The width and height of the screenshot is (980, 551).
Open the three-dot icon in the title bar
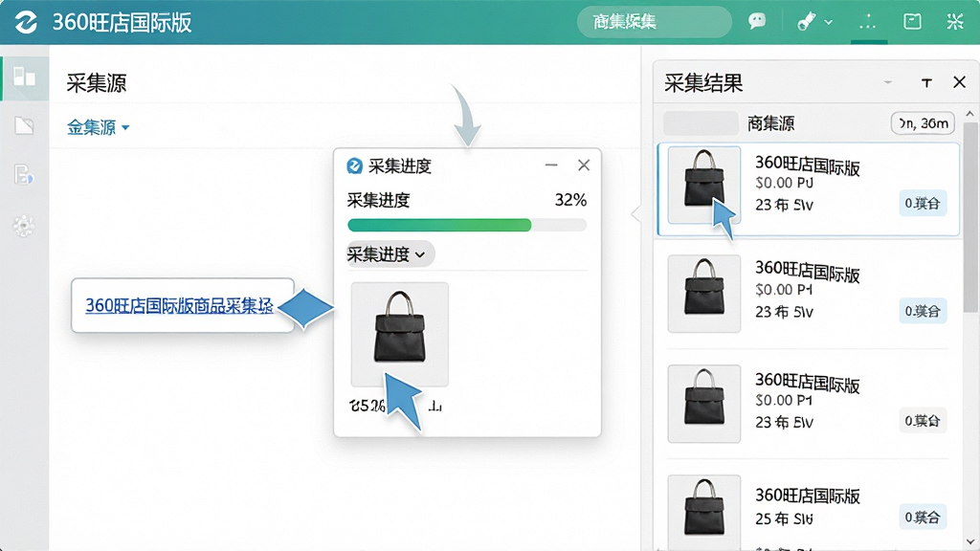(867, 23)
